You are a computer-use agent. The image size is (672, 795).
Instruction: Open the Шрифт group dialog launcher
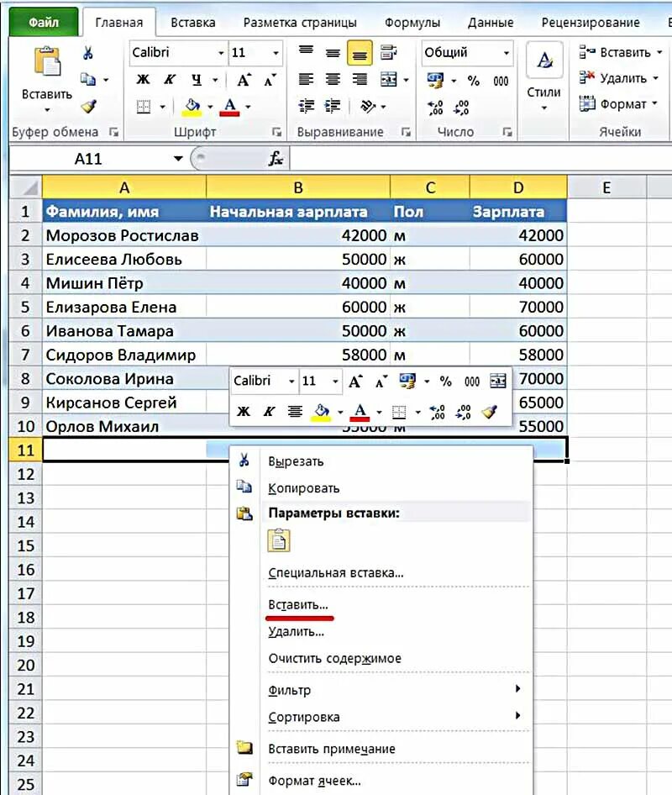[276, 132]
